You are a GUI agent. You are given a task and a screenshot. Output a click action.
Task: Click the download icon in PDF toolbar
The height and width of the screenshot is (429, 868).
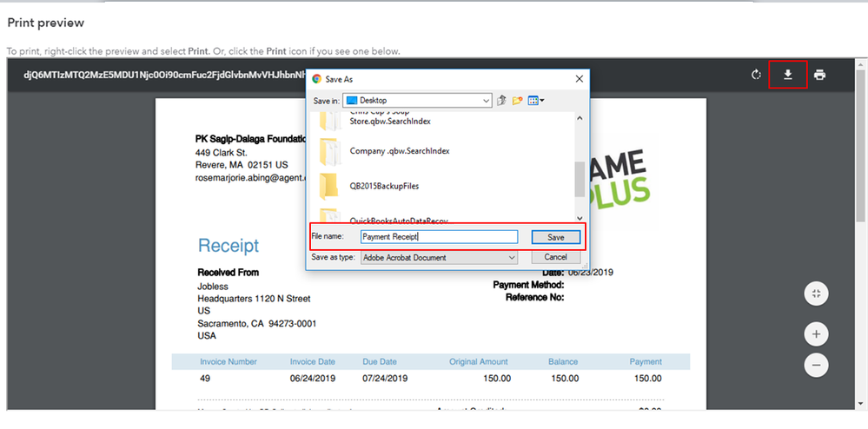coord(788,75)
